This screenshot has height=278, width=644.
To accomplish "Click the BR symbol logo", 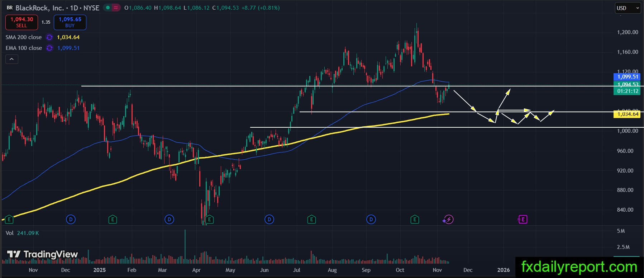I will point(10,8).
